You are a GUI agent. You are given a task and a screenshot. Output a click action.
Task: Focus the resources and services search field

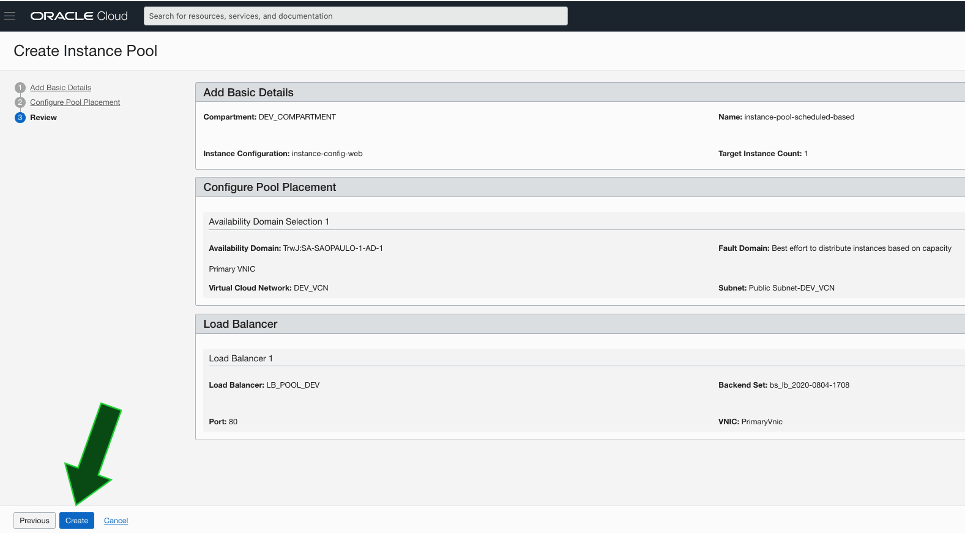(x=355, y=16)
